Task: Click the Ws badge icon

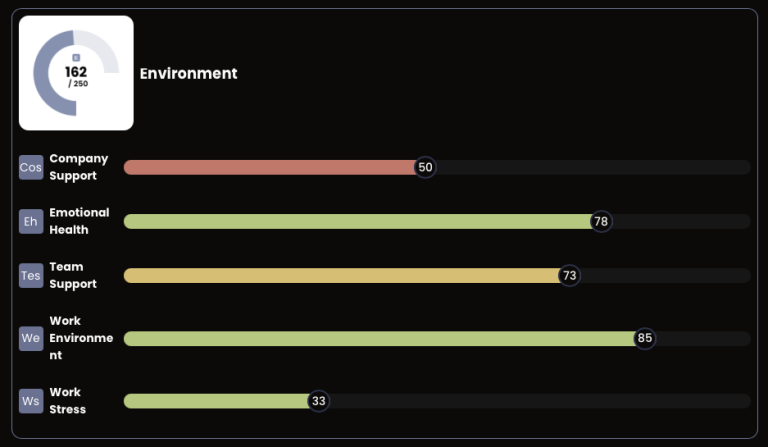Action: click(31, 401)
